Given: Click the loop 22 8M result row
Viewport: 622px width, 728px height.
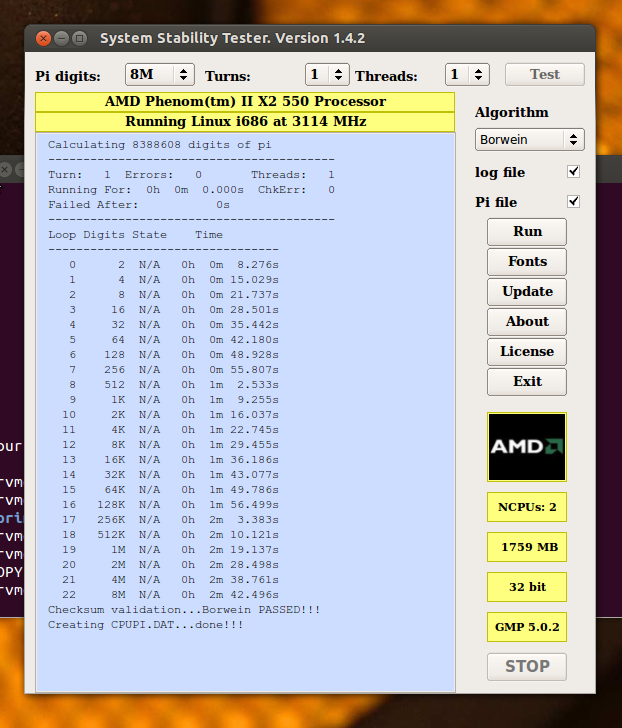Looking at the screenshot, I should pyautogui.click(x=170, y=595).
